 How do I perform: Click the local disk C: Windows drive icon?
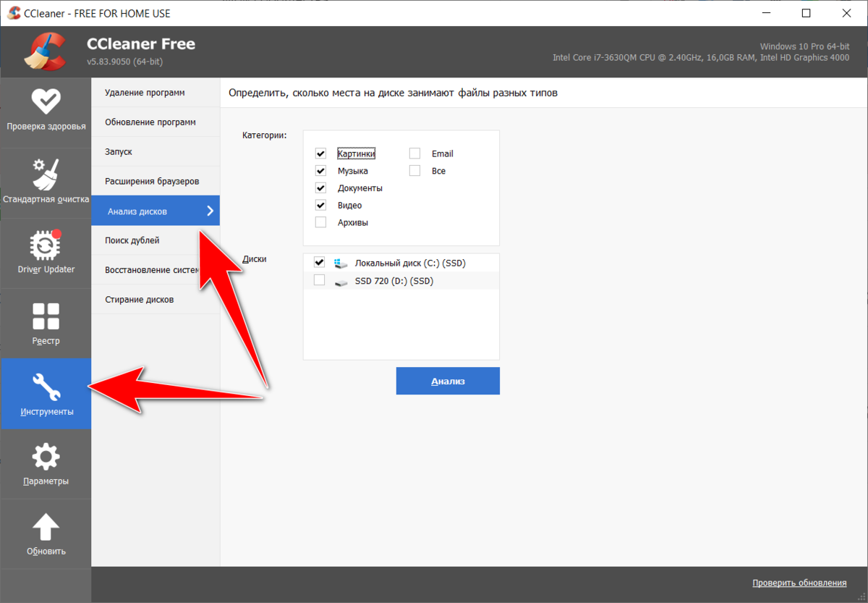coord(341,263)
